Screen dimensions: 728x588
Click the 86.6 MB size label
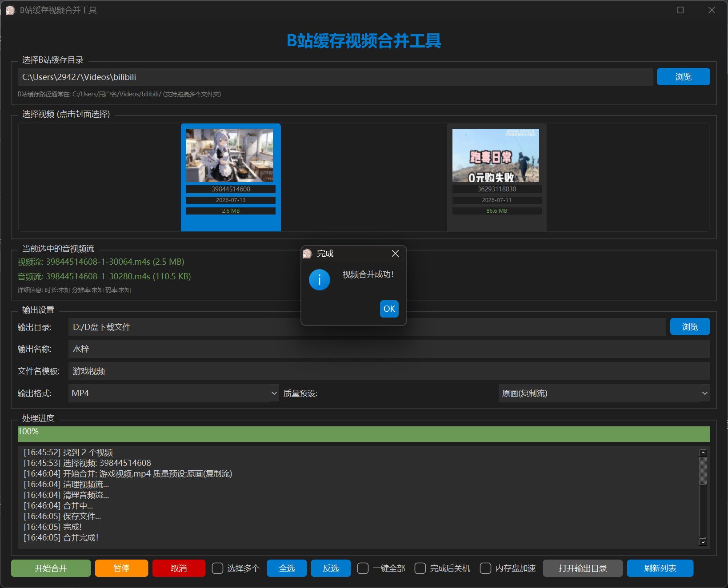pos(497,211)
